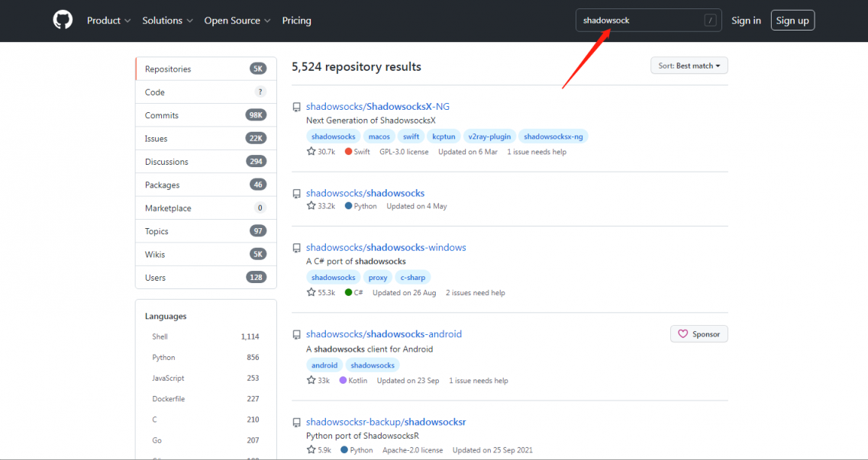Click the star icon showing 5.9k

click(x=311, y=449)
